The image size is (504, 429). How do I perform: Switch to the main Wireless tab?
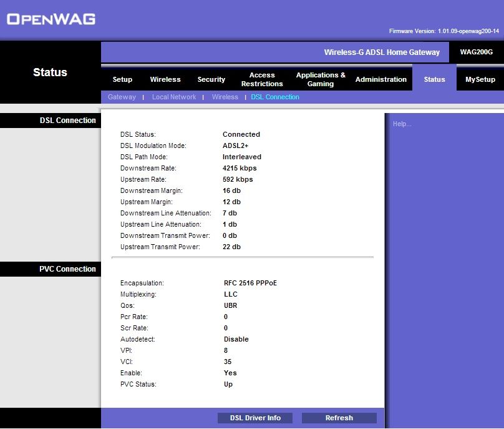tap(165, 79)
